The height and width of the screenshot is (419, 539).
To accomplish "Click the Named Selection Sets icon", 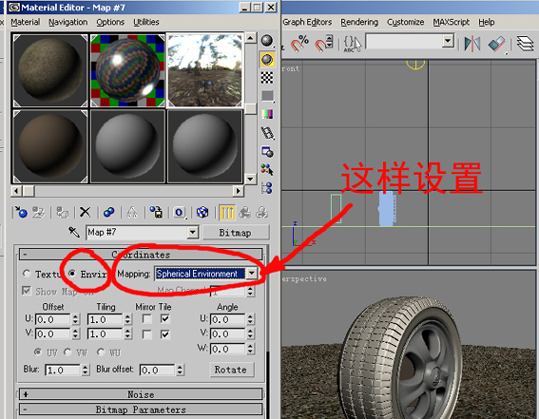I will coord(352,44).
